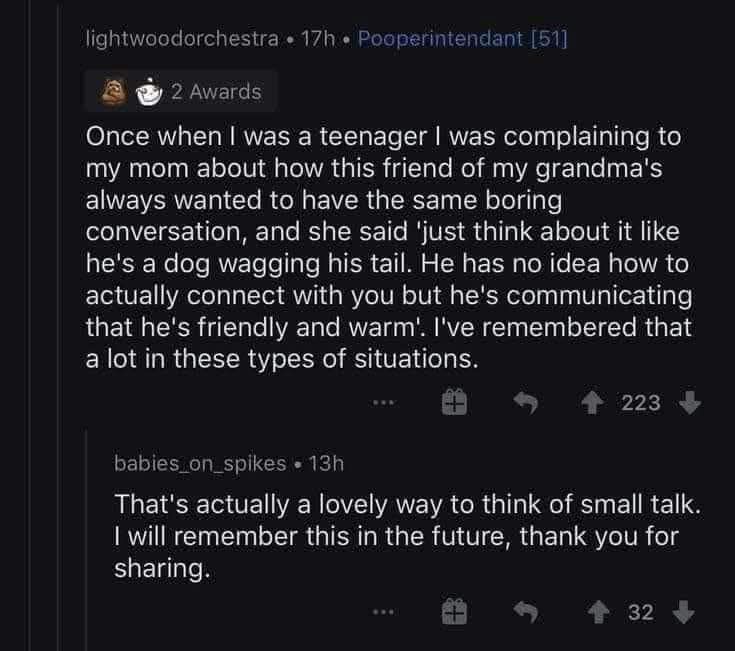This screenshot has width=735, height=651.
Task: Open babies_on_spikes' user profile
Action: 200,464
